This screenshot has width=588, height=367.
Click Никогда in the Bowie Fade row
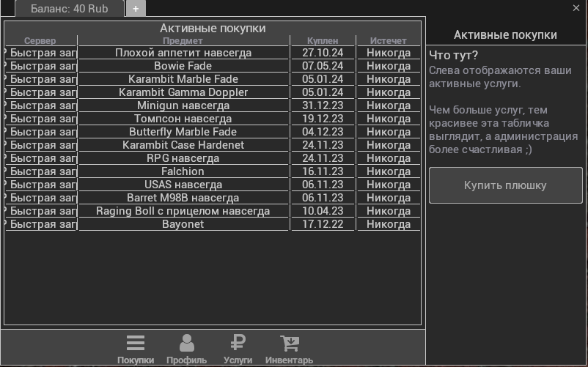[389, 66]
